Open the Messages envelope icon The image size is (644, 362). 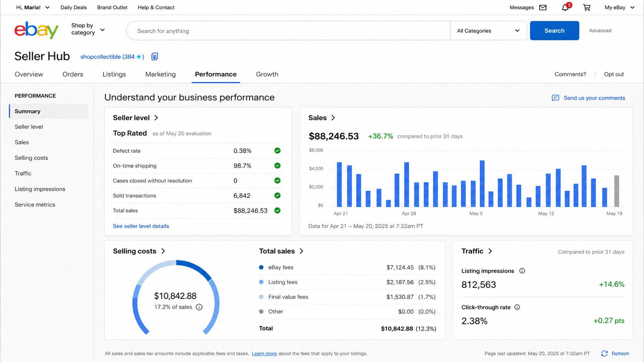pos(543,7)
